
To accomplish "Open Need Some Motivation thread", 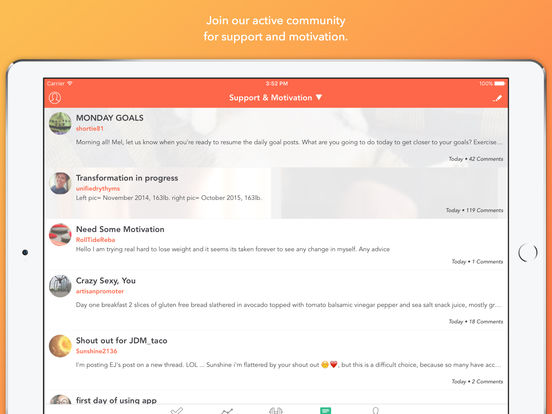I will pyautogui.click(x=120, y=229).
